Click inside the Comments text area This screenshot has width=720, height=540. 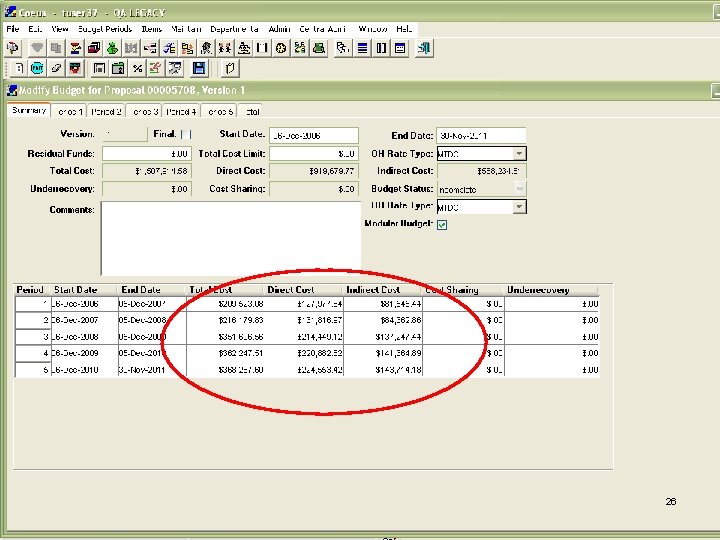(231, 238)
